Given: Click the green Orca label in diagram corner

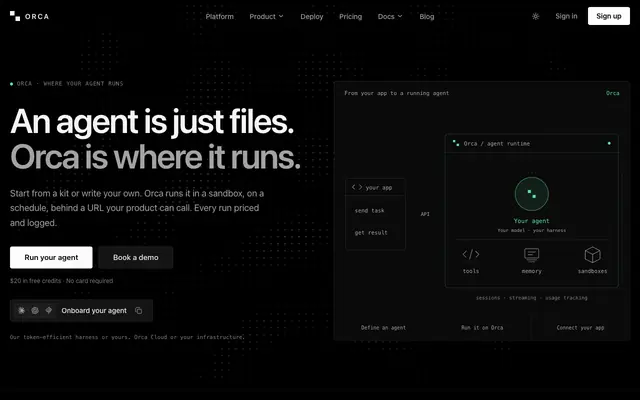Looking at the screenshot, I should point(612,93).
